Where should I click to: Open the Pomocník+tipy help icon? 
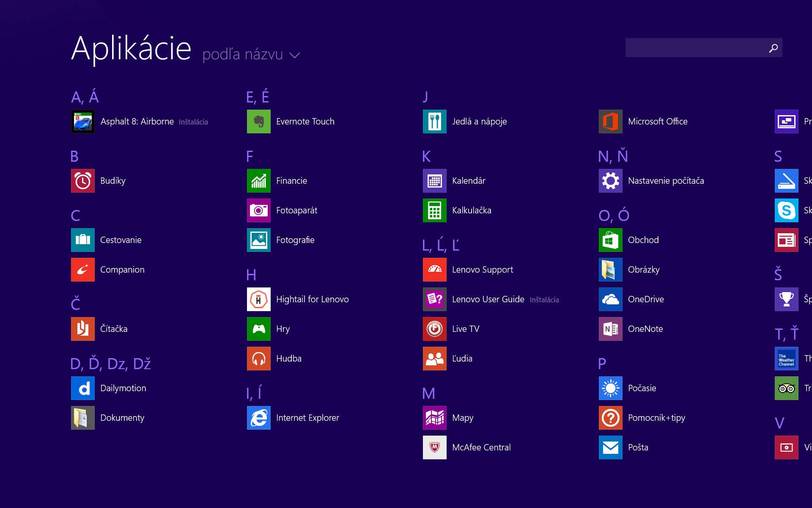tap(610, 418)
